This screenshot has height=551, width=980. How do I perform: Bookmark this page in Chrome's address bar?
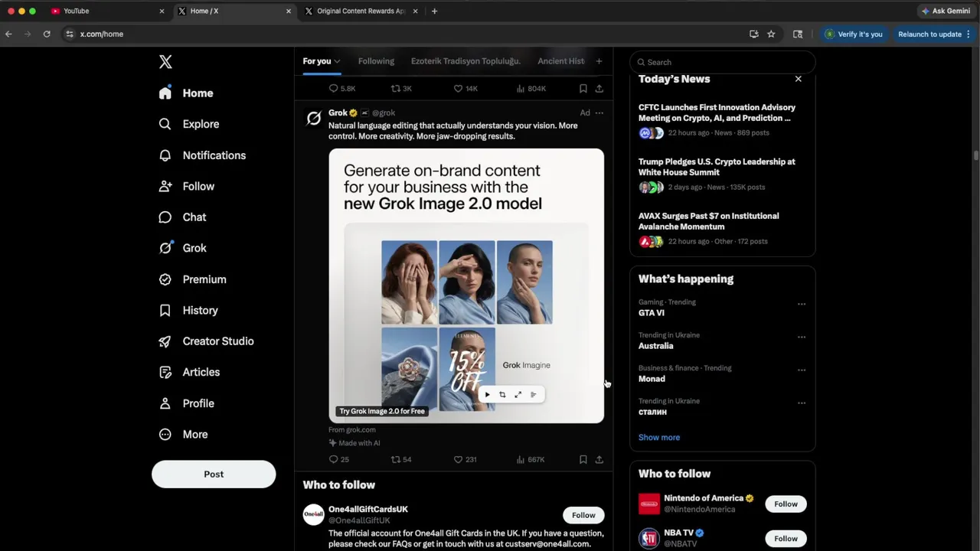click(771, 34)
